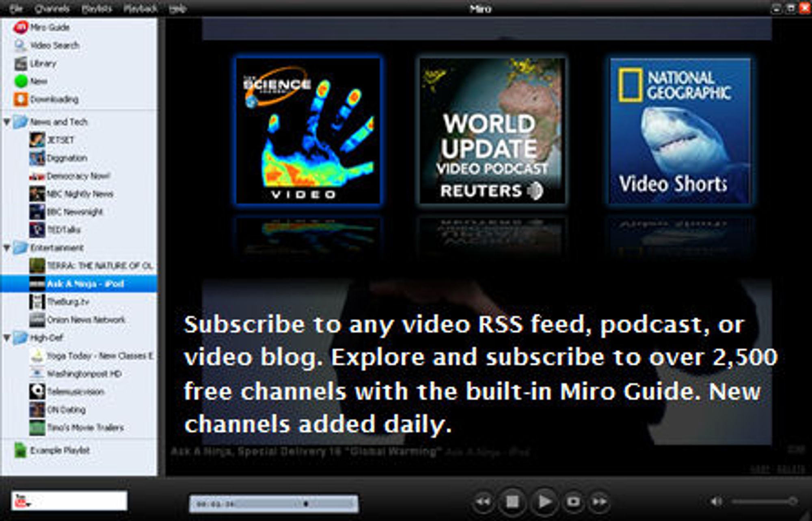812x521 pixels.
Task: Select the Yoga Today channel icon
Action: pyautogui.click(x=37, y=356)
